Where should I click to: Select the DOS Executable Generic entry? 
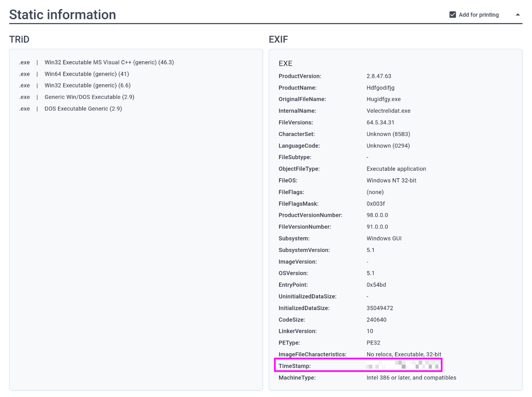[83, 108]
